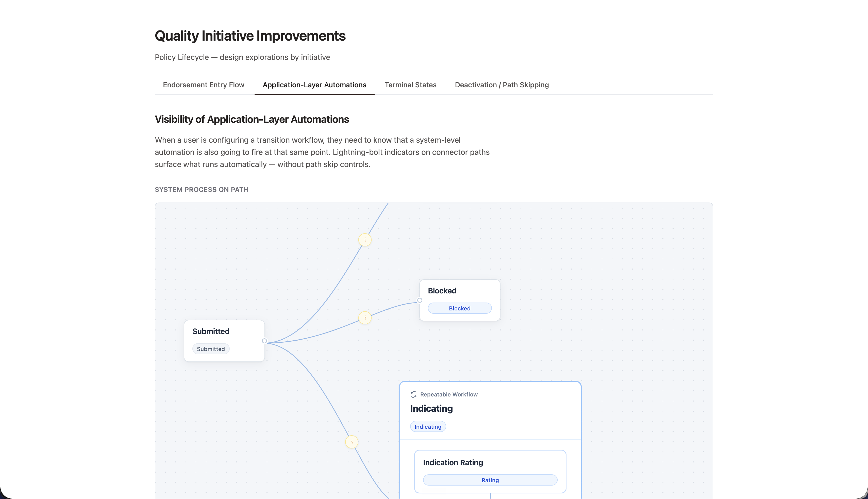Click the Visibility of Application-Layer Automations heading
This screenshot has width=868, height=499.
coord(252,119)
